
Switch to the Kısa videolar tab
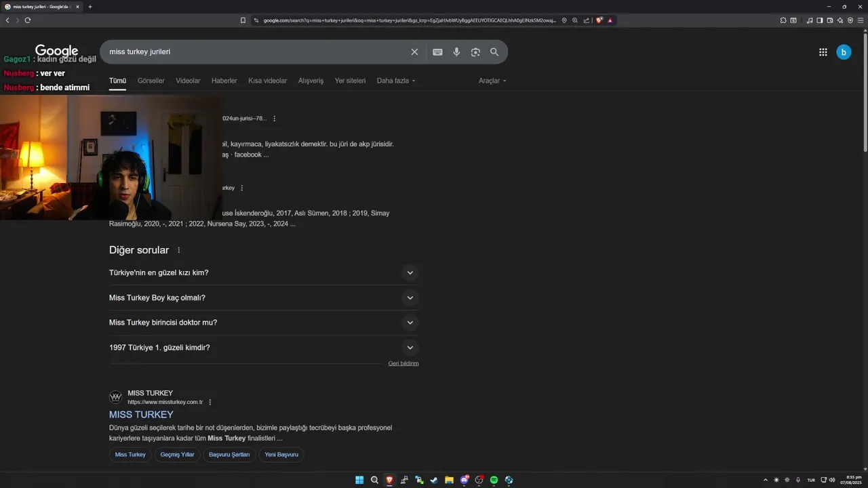tap(267, 81)
